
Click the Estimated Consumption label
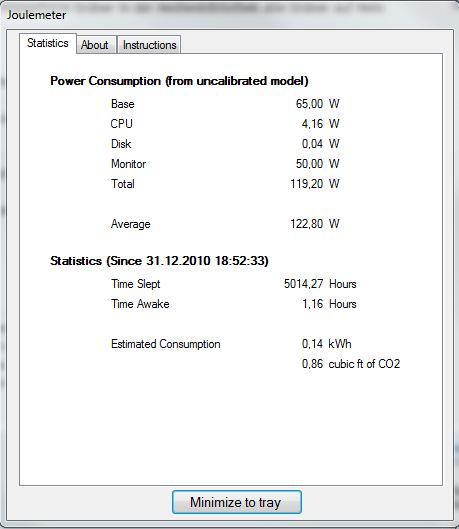point(166,344)
